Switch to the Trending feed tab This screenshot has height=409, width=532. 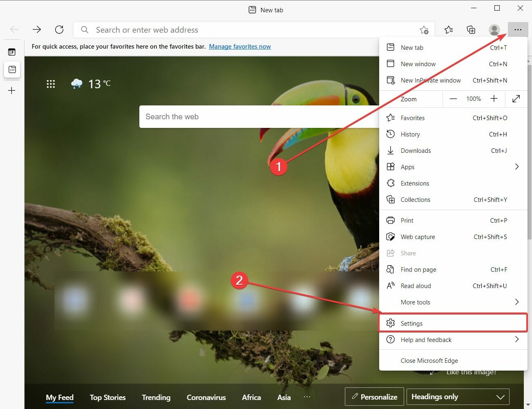click(156, 397)
